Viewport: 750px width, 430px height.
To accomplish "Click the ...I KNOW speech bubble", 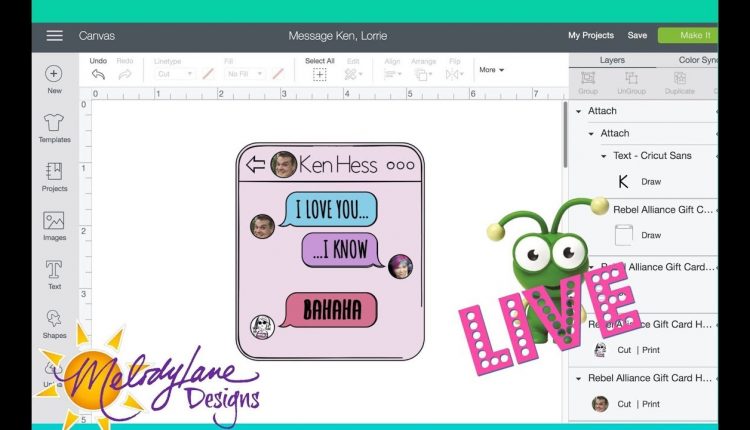I will click(x=342, y=250).
